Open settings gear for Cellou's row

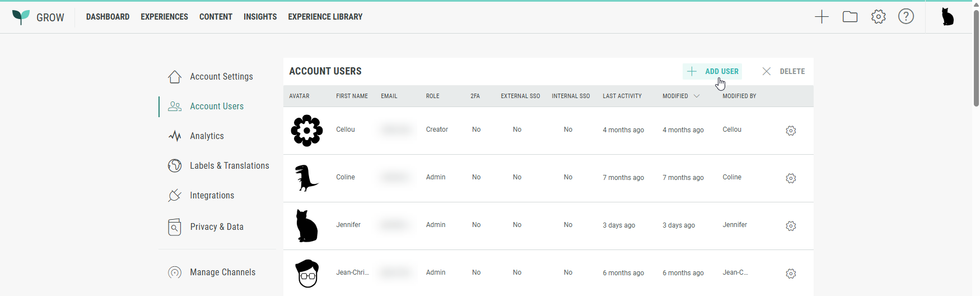coord(791,131)
